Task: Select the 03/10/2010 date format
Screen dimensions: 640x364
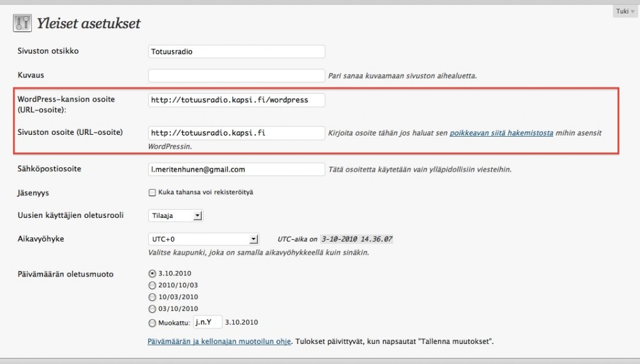Action: (x=152, y=309)
